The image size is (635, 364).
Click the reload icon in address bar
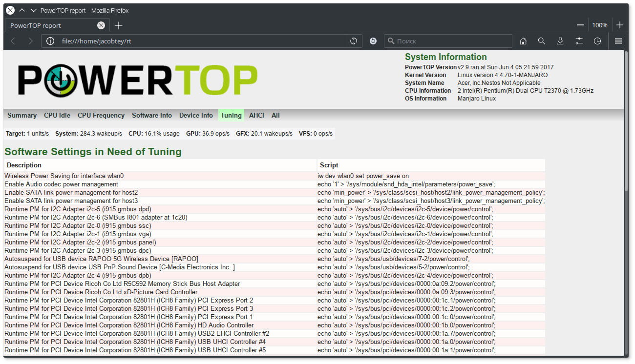tap(354, 41)
